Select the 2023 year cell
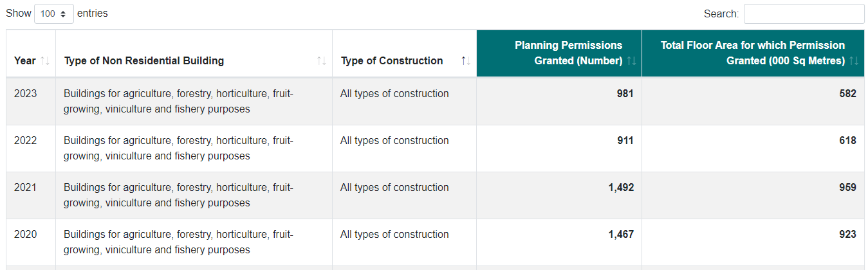Viewport: 868px width, 270px height. click(26, 93)
